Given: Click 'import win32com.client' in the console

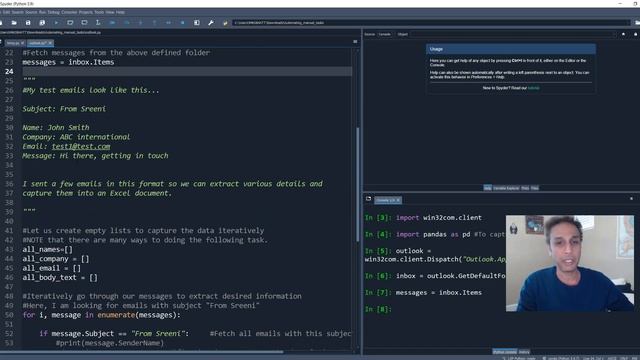Looking at the screenshot, I should 439,218.
